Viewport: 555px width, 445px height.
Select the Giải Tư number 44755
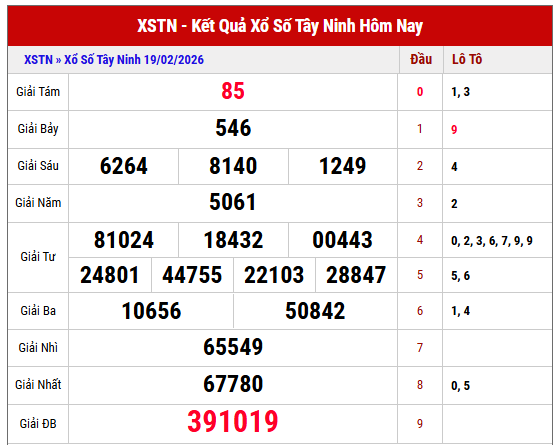(192, 275)
